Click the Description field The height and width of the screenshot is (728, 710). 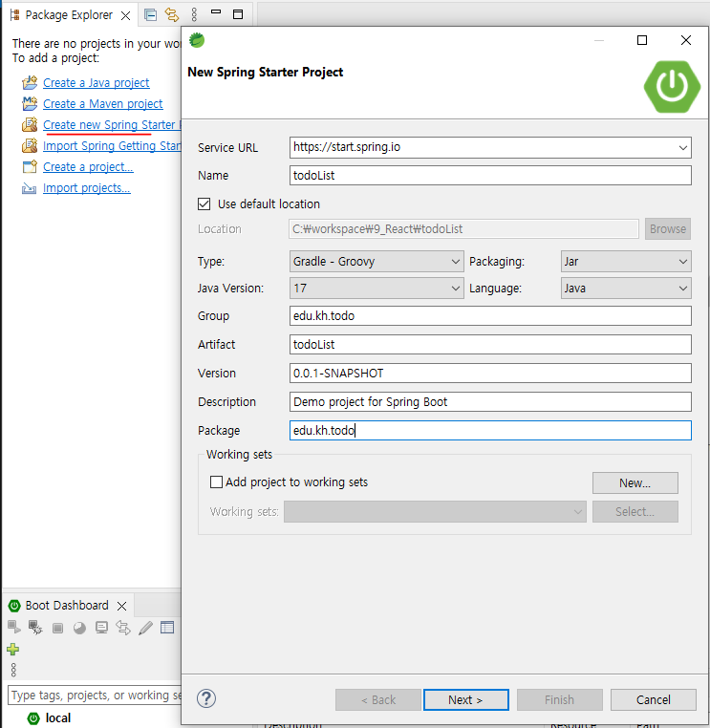[x=490, y=402]
